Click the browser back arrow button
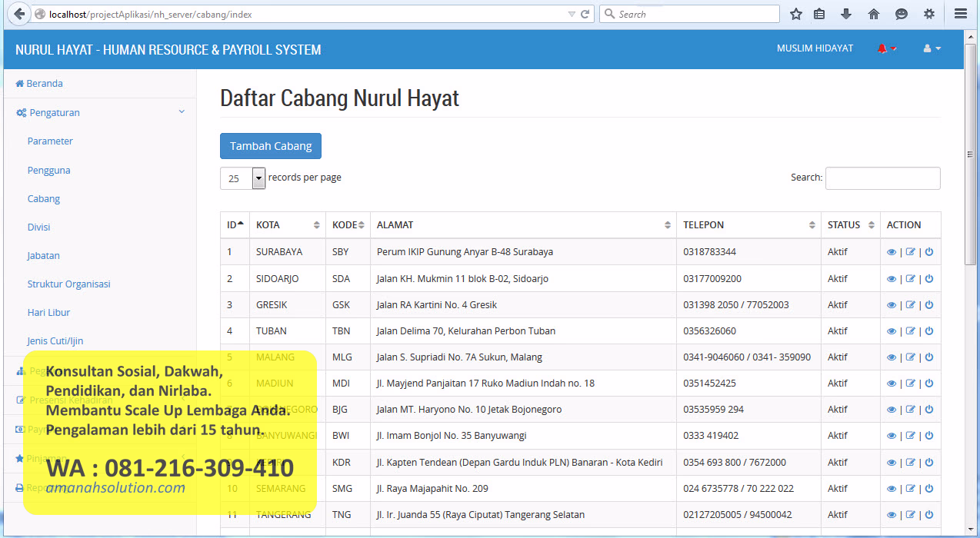This screenshot has width=980, height=538. (20, 14)
